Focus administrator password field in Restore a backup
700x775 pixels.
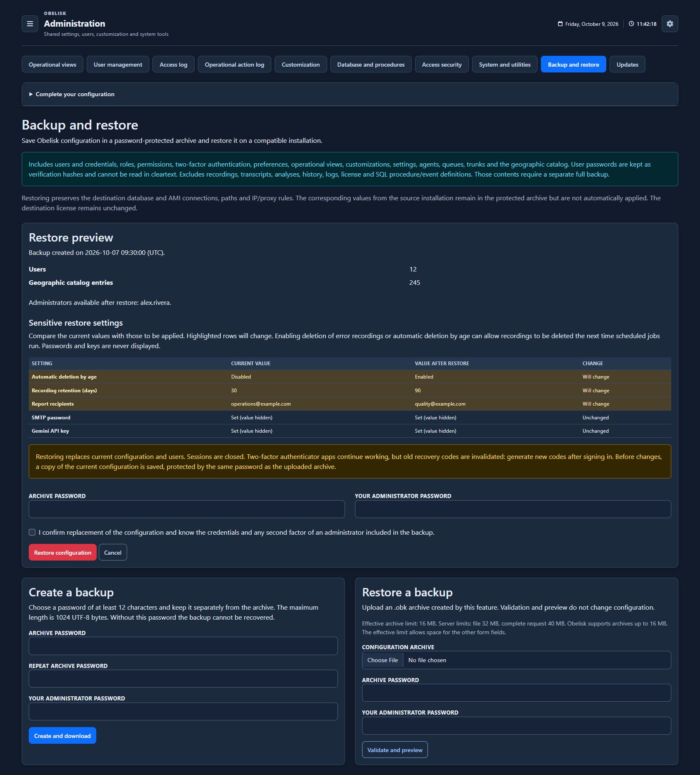tap(517, 726)
